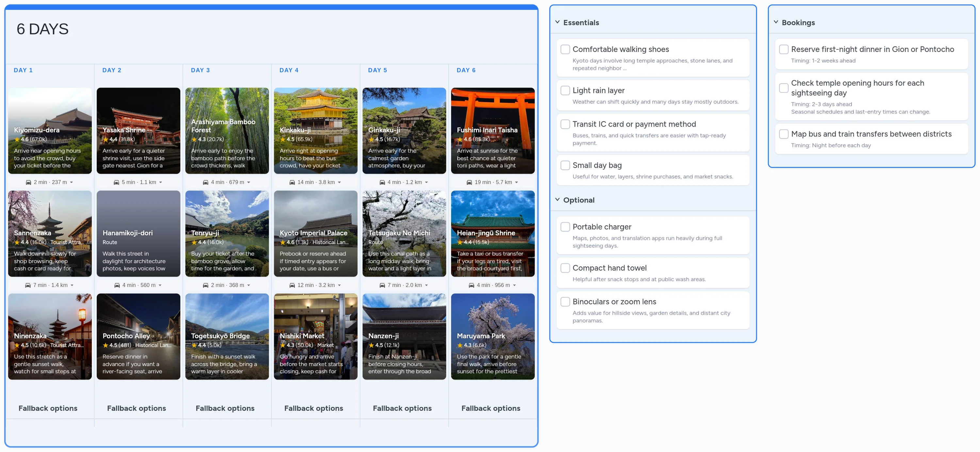Open Fallback options under Day 5
This screenshot has height=452, width=980.
pos(402,408)
